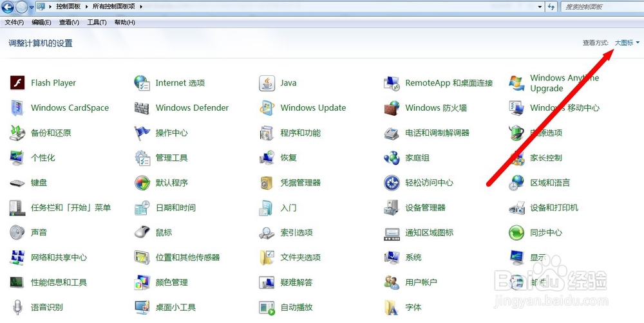
Task: Open the 索引选项 link
Action: point(296,233)
